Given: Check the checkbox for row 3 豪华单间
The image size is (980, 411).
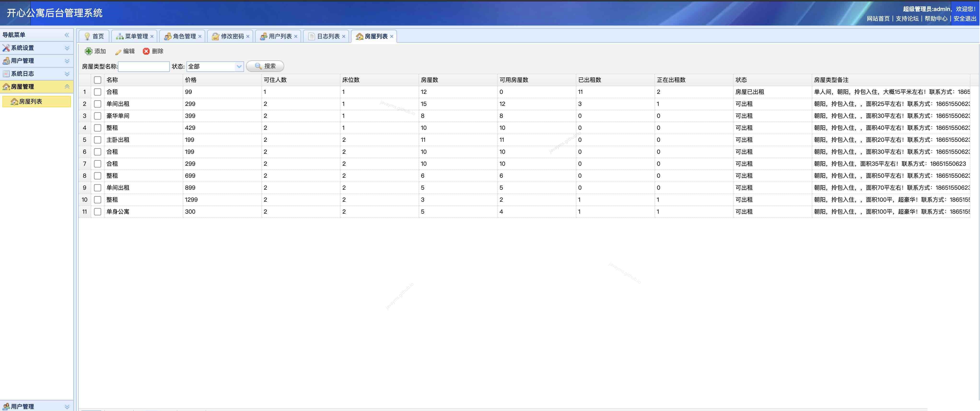Looking at the screenshot, I should [x=97, y=116].
